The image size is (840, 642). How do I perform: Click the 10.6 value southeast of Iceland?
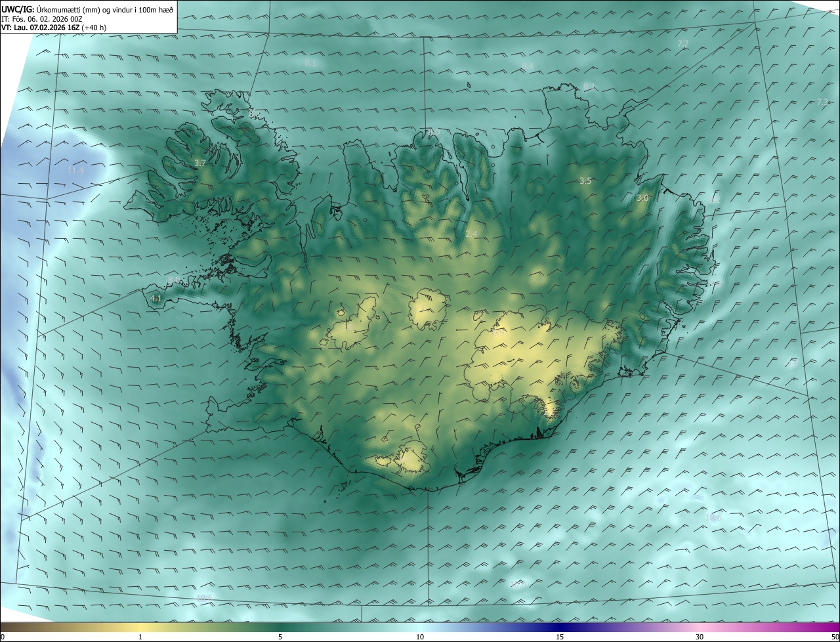tap(713, 518)
